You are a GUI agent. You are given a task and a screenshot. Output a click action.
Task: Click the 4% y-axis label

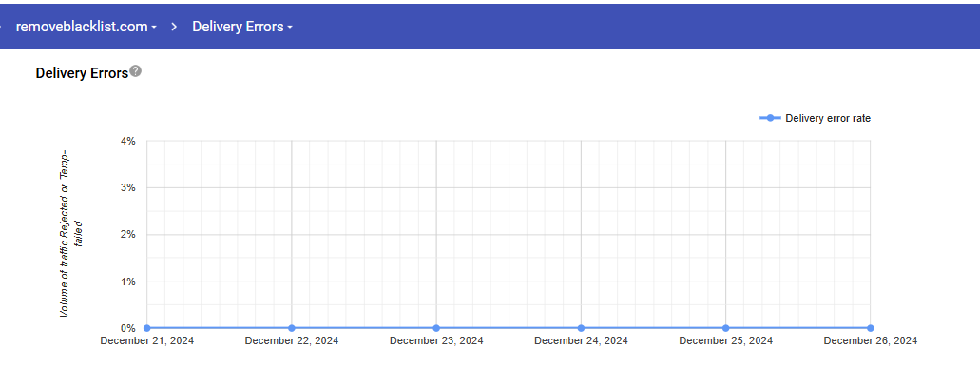[127, 141]
